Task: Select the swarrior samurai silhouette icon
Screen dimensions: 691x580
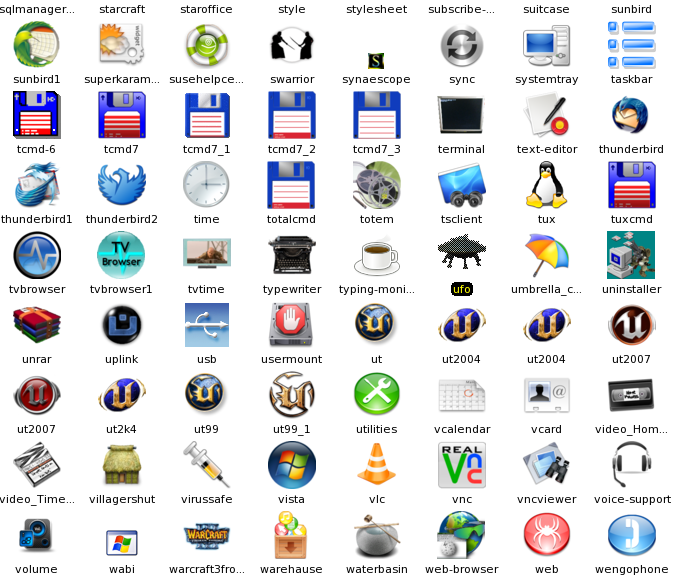Action: (292, 44)
